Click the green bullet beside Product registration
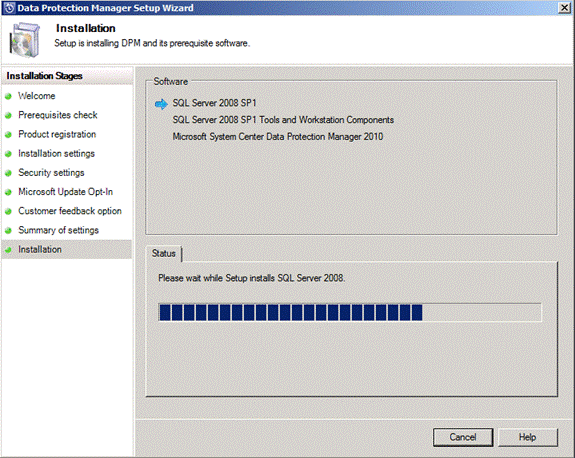The height and width of the screenshot is (458, 575). pyautogui.click(x=8, y=135)
